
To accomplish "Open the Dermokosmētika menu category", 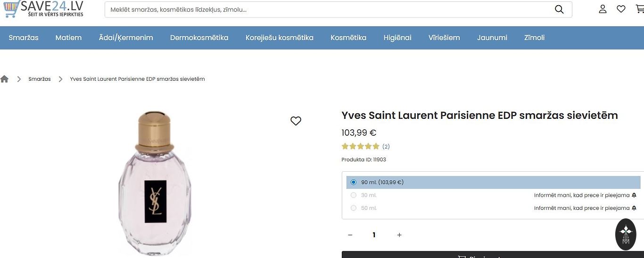I will (x=199, y=38).
